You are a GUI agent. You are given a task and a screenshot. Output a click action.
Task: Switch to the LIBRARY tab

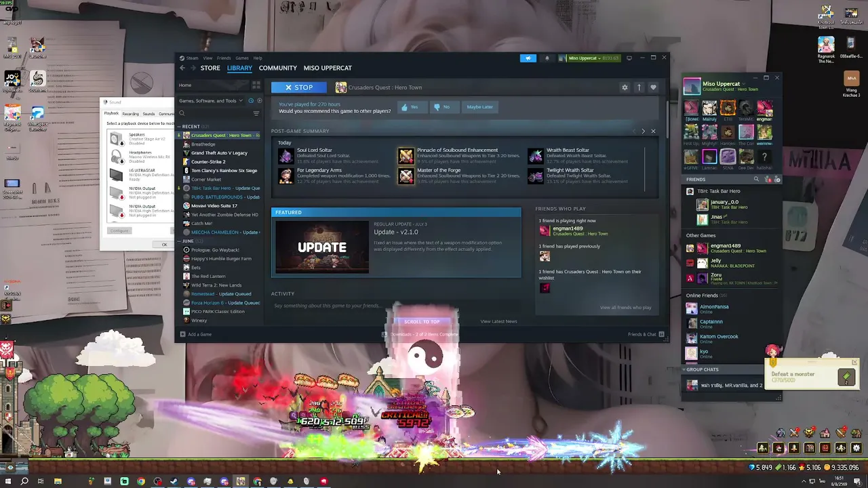pyautogui.click(x=239, y=68)
